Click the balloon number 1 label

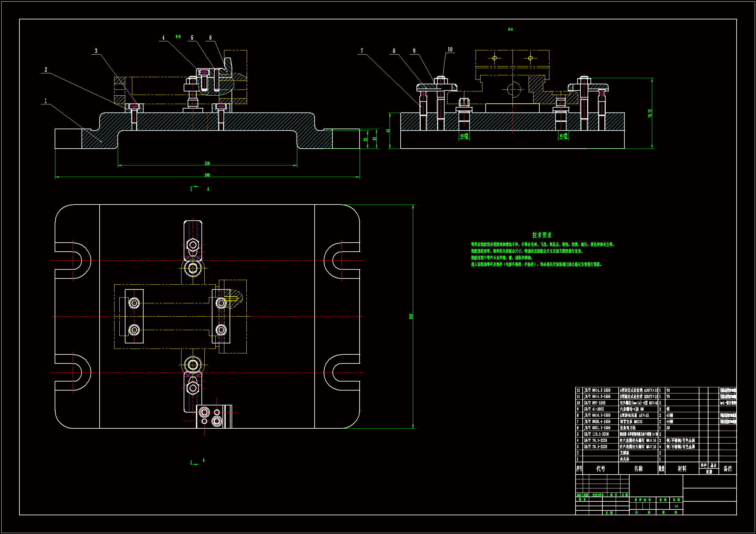point(46,101)
